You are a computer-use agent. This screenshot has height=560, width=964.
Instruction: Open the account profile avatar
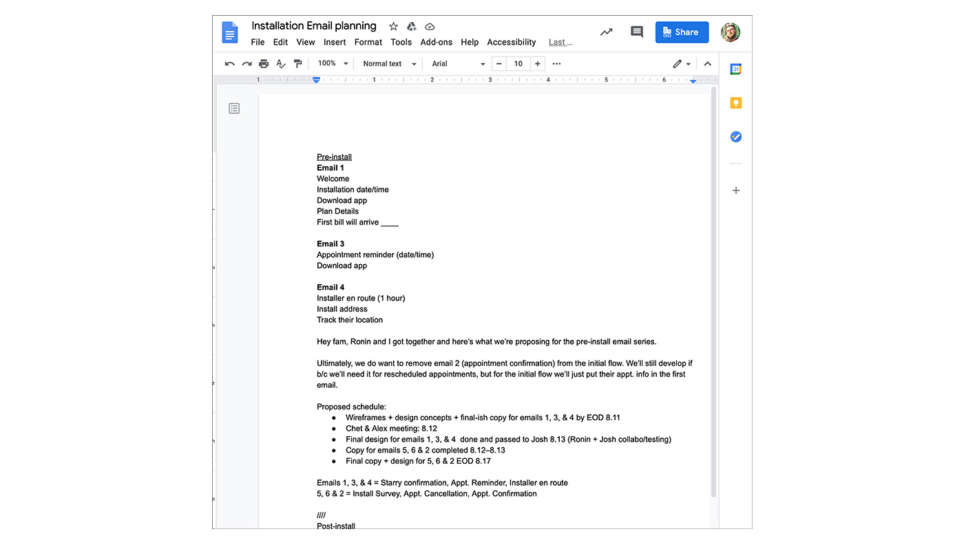pyautogui.click(x=731, y=32)
